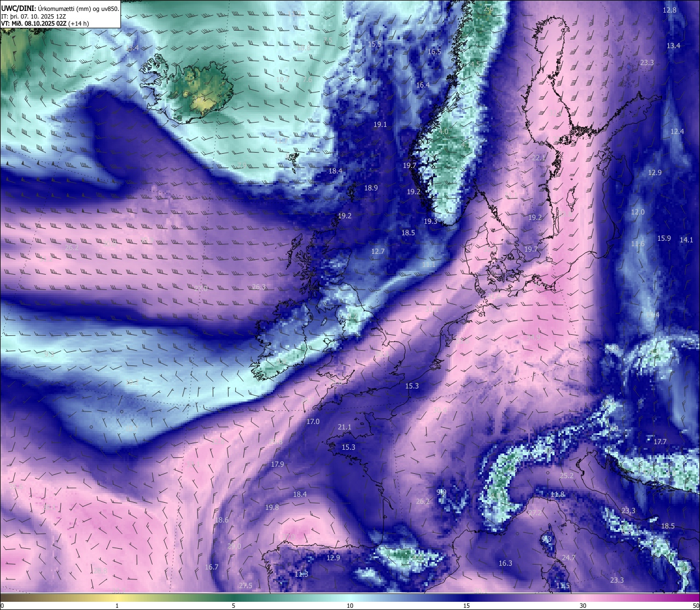
Task: Click the 16.7 value on the map
Action: pos(212,567)
